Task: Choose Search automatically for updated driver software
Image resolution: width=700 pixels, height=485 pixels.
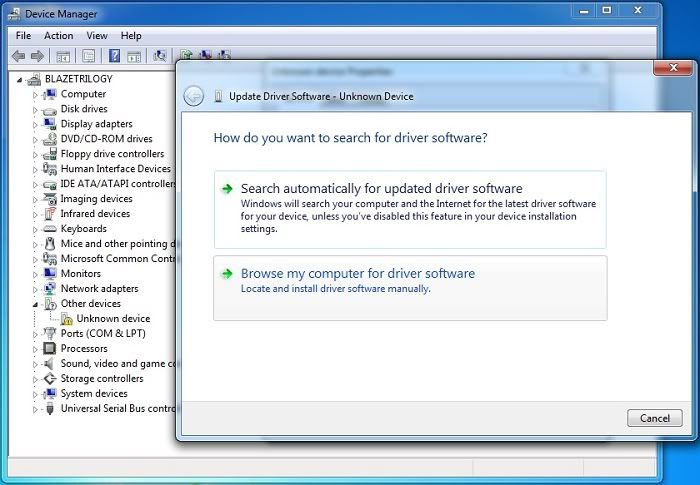Action: point(410,209)
